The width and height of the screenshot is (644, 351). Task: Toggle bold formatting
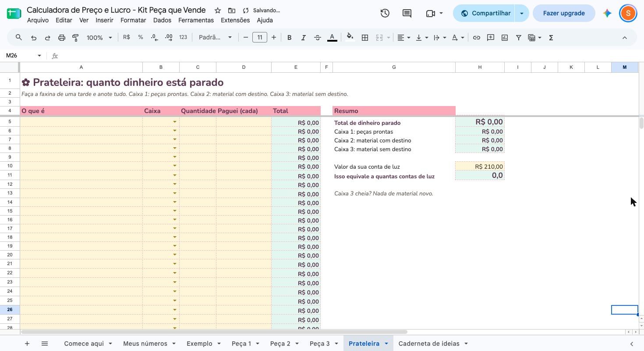(289, 38)
